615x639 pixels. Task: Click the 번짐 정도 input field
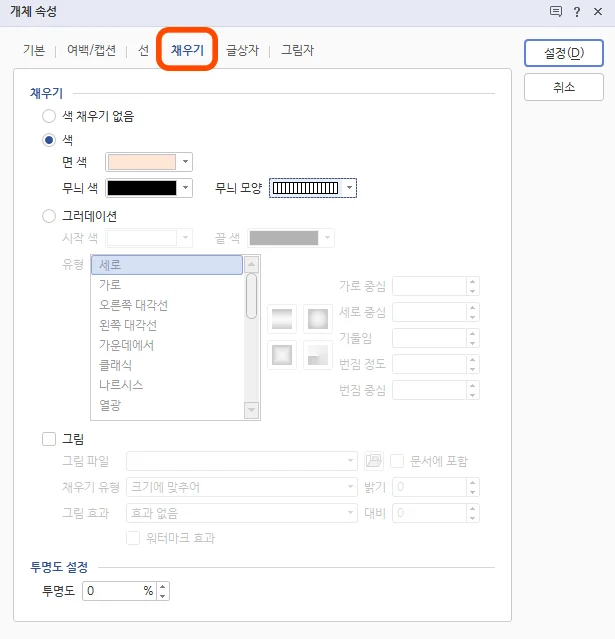pos(429,364)
